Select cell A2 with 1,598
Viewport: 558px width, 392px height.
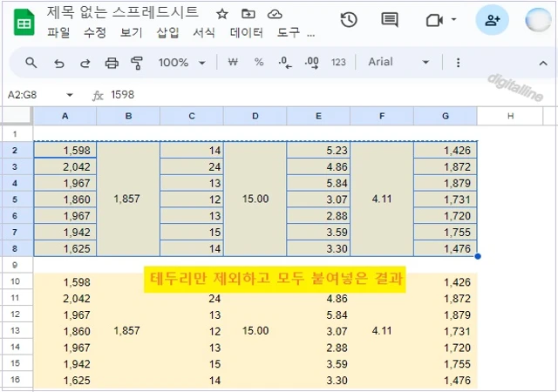65,150
